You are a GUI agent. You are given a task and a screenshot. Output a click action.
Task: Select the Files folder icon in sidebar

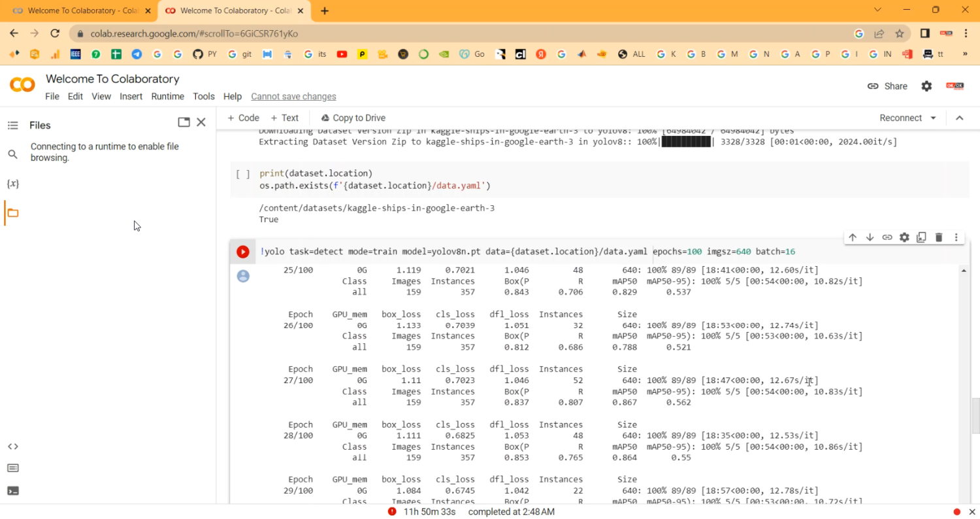[12, 212]
